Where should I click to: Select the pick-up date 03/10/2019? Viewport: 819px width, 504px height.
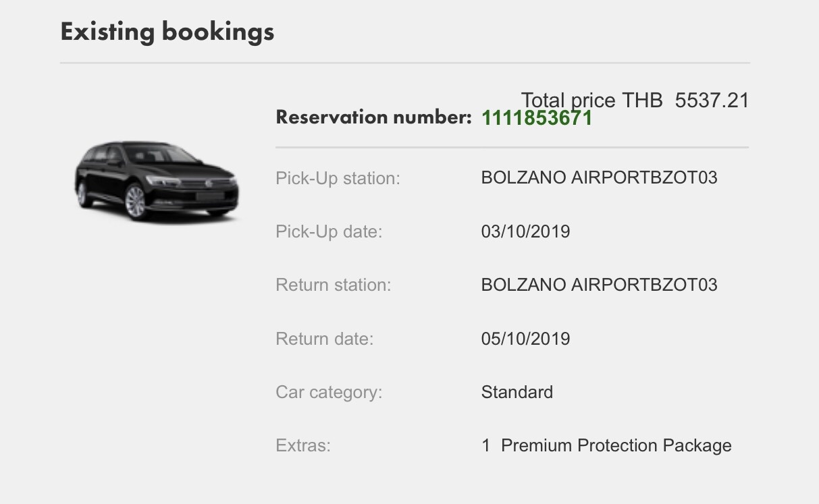pyautogui.click(x=525, y=231)
